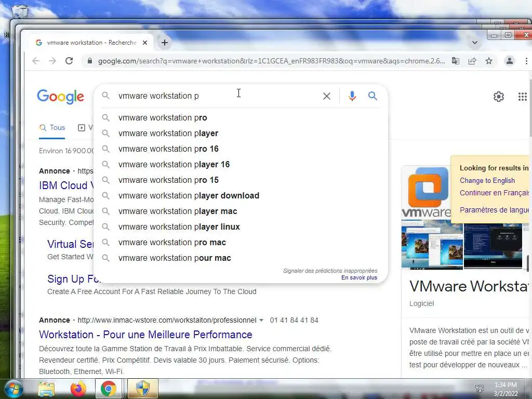Image resolution: width=532 pixels, height=399 pixels.
Task: Click inside the Google search field
Action: pos(217,96)
